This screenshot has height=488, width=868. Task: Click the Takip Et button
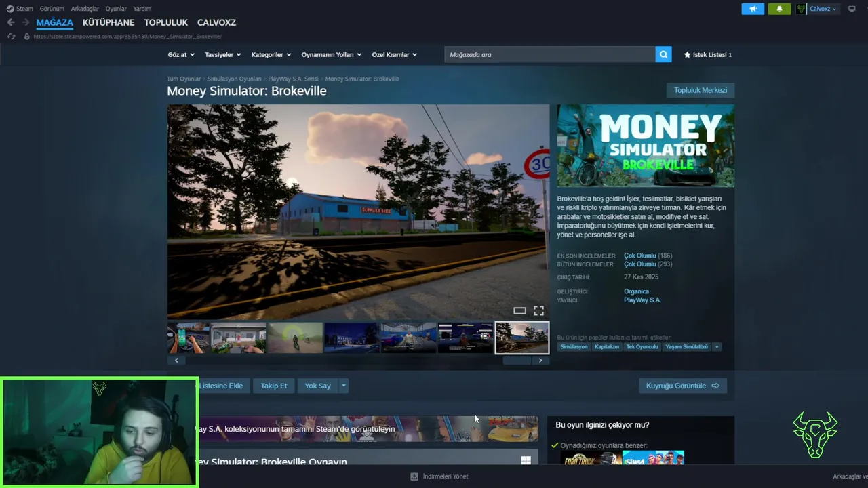coord(274,386)
